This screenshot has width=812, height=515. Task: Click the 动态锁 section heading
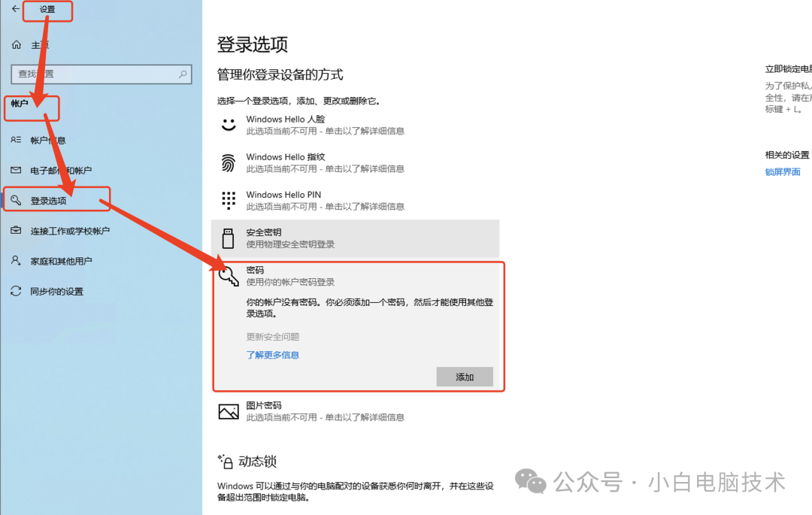(x=257, y=461)
